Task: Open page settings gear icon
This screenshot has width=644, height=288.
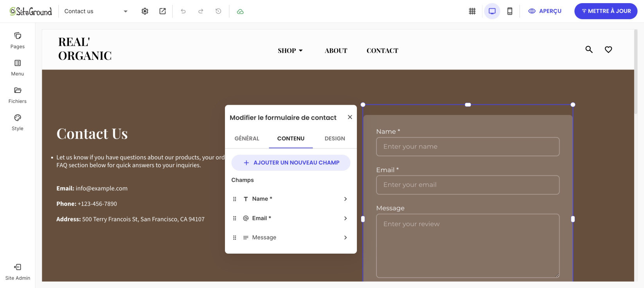Action: (145, 11)
